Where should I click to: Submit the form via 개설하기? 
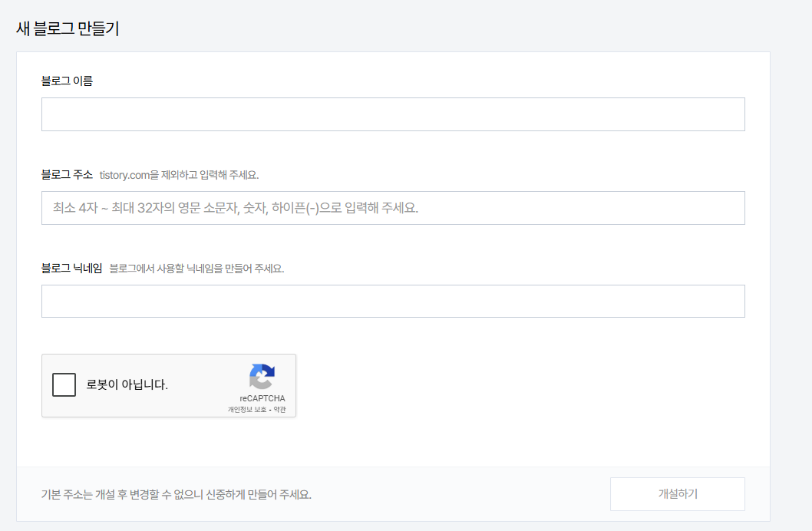(x=677, y=493)
